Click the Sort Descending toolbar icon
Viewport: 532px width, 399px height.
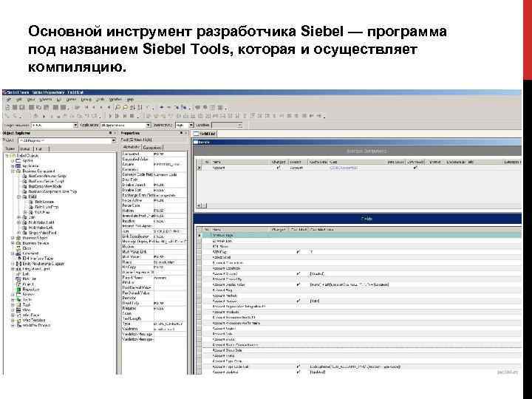coord(140,108)
